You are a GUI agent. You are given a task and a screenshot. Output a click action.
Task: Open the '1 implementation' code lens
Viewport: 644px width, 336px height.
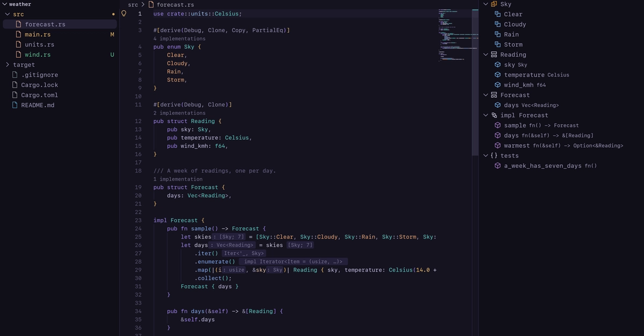(x=178, y=179)
